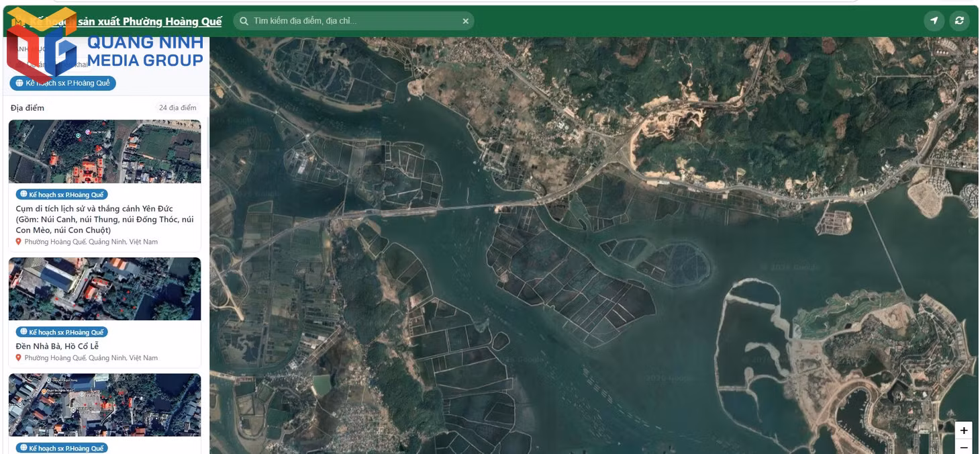Click the 'Tìm kiếm địa điểm, địa chỉ...' search field

(x=354, y=21)
